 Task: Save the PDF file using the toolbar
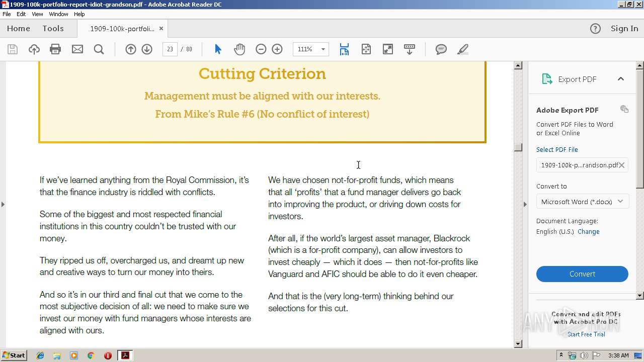click(13, 49)
